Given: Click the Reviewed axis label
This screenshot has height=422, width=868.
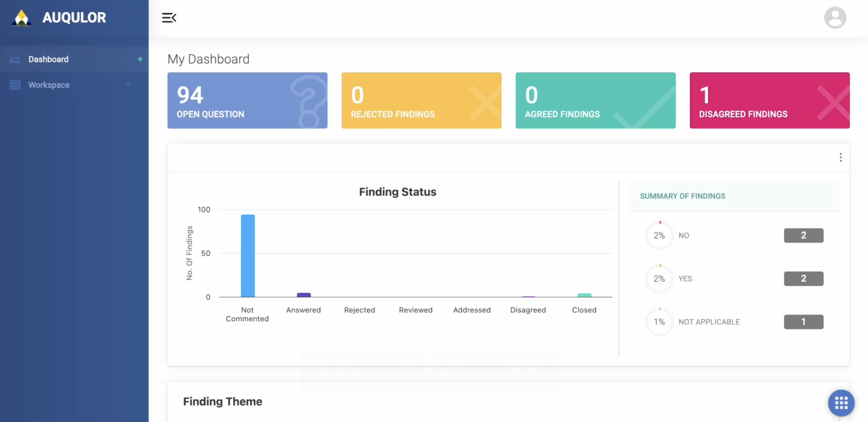Looking at the screenshot, I should point(415,310).
